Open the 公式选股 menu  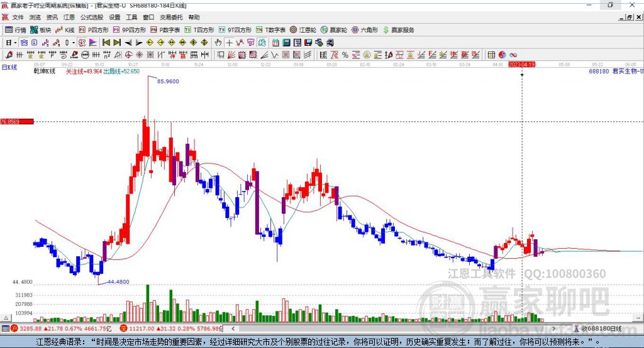point(92,17)
